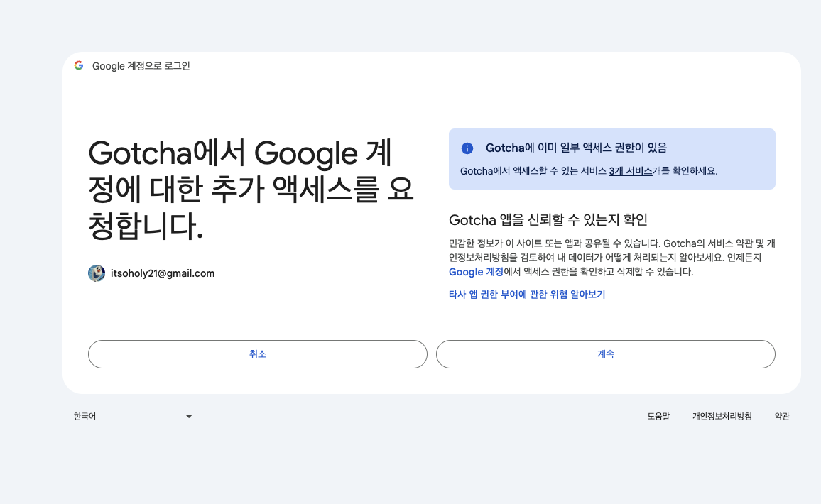821x504 pixels.
Task: Click the 취소 cancel button
Action: click(258, 354)
